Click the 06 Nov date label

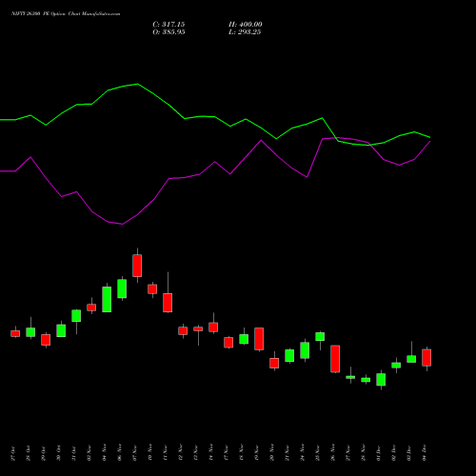click(120, 453)
